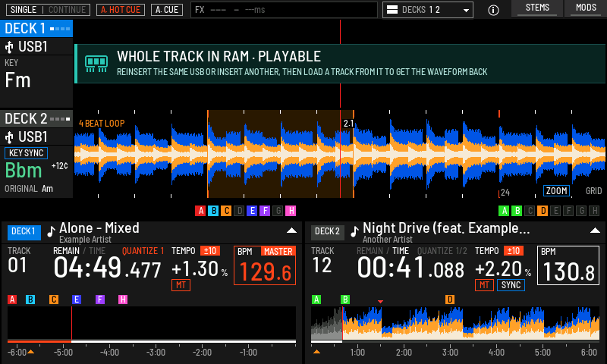Image resolution: width=607 pixels, height=364 pixels.
Task: Open the MODS tab
Action: coord(586,8)
